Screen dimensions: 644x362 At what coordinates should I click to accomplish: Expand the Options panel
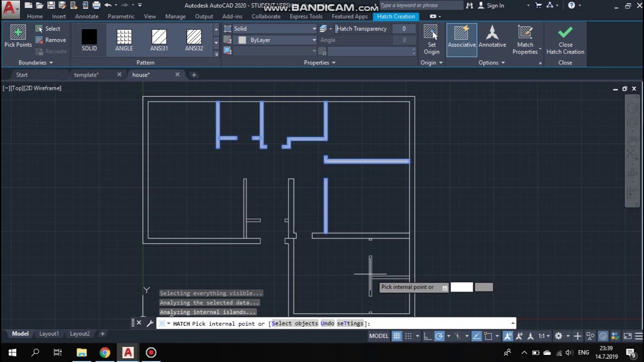click(492, 63)
